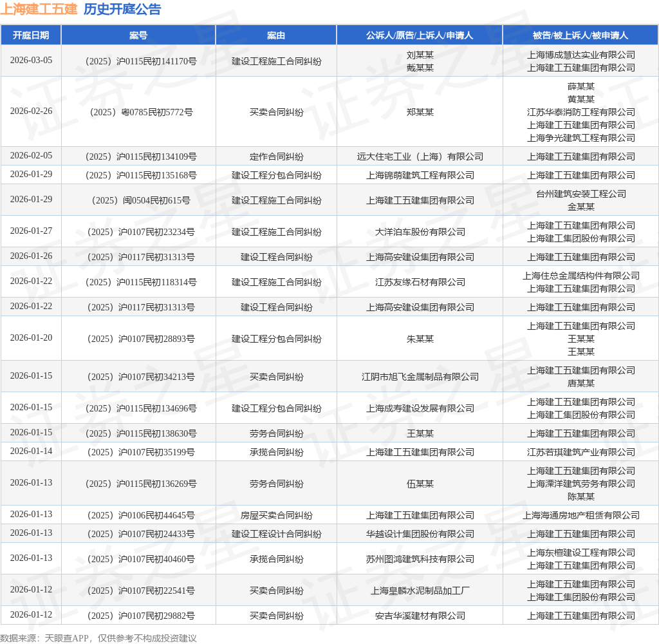Click defendant 上海博成慧达实业有限公司
659x644 pixels.
coord(581,55)
